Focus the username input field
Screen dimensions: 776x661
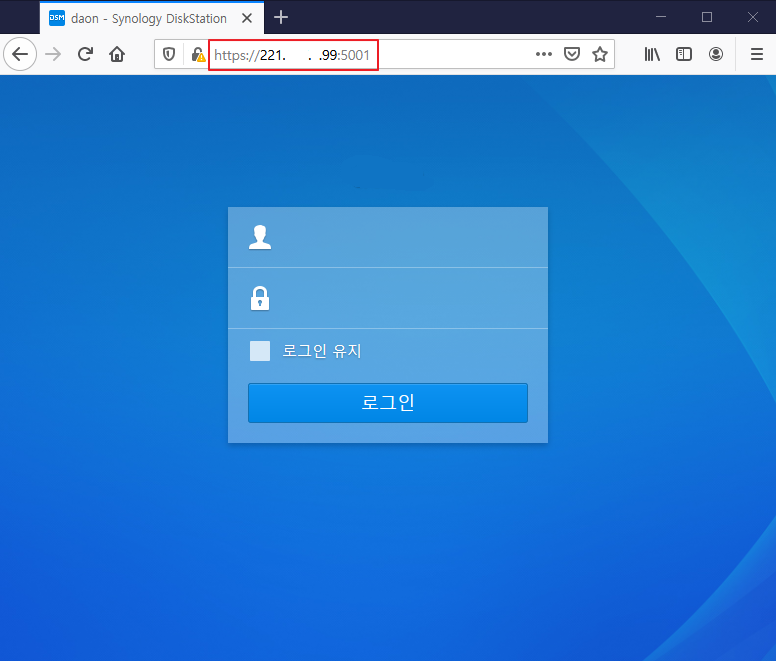[x=388, y=237]
